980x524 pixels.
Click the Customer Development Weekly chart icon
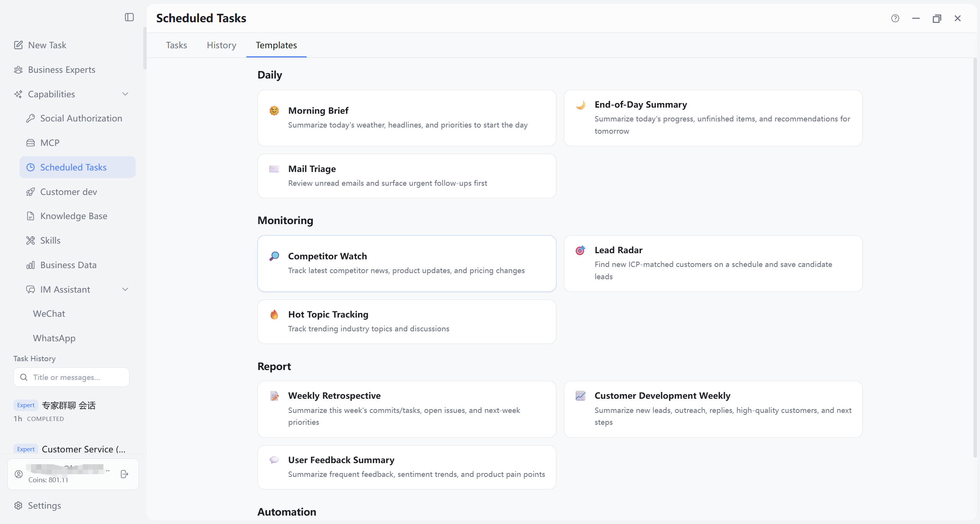pos(581,396)
